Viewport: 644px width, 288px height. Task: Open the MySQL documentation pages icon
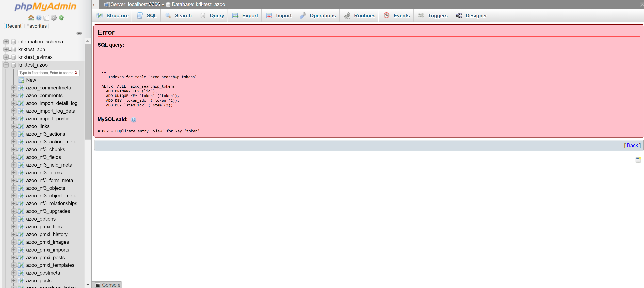[x=46, y=18]
